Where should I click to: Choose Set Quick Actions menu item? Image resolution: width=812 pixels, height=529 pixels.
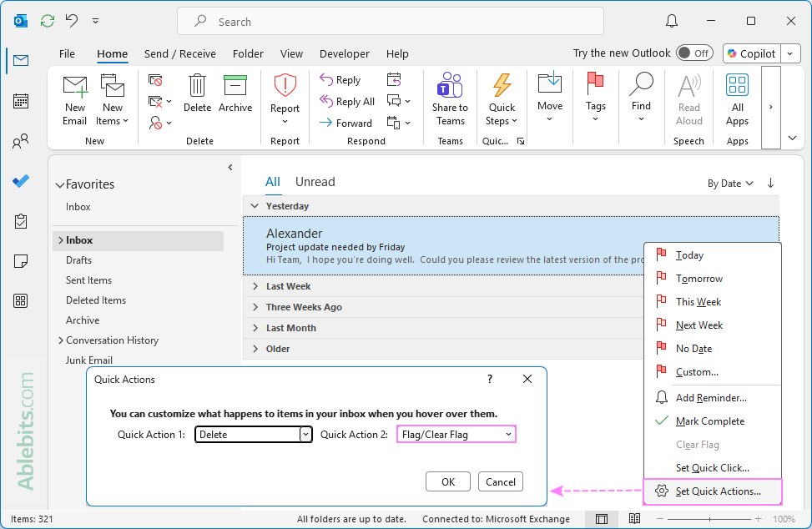coord(712,491)
